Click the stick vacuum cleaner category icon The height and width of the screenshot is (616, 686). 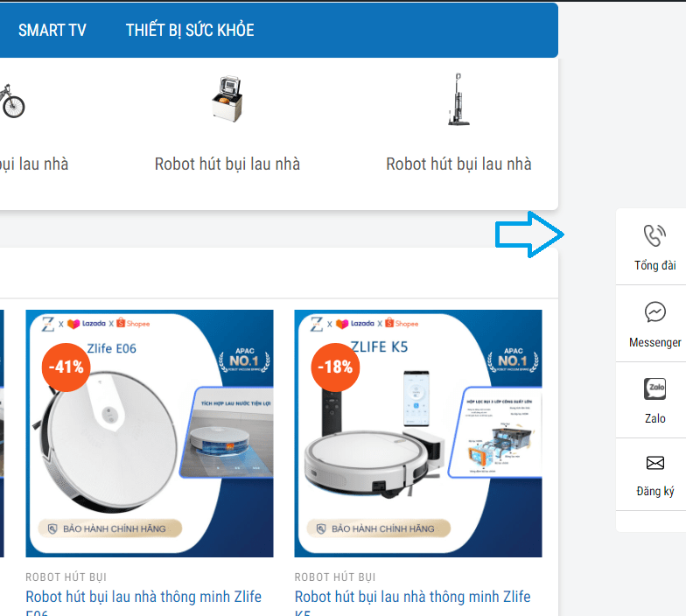(458, 99)
